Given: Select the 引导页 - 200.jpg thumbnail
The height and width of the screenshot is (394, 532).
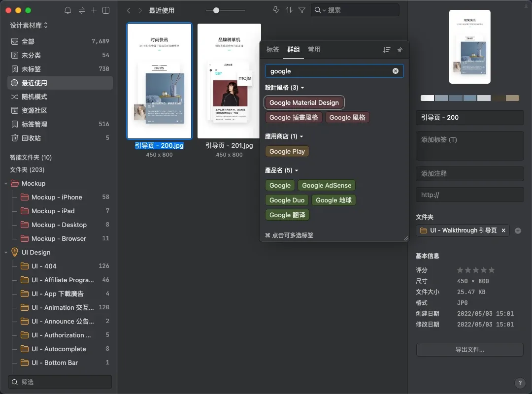Looking at the screenshot, I should point(159,81).
